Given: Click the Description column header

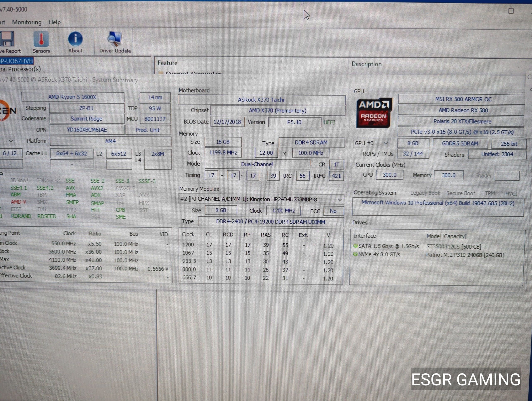Looking at the screenshot, I should (367, 64).
